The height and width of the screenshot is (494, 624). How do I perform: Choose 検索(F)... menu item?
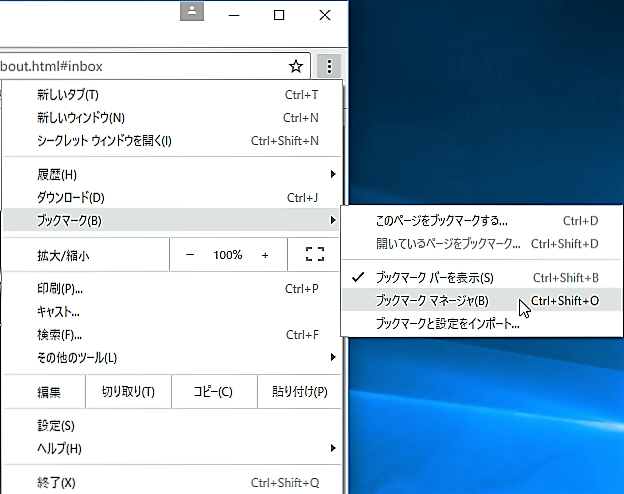point(172,335)
